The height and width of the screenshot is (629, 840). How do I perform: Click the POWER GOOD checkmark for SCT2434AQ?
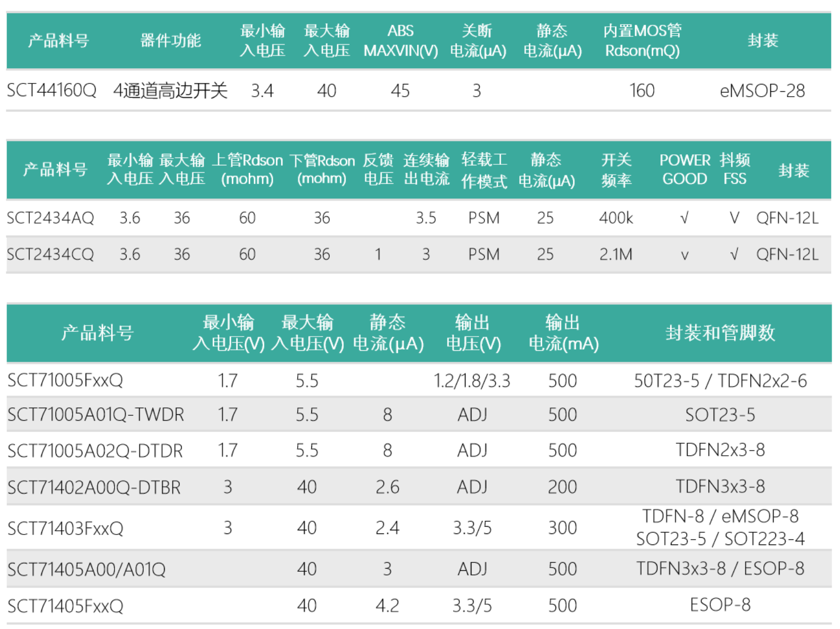(x=684, y=217)
